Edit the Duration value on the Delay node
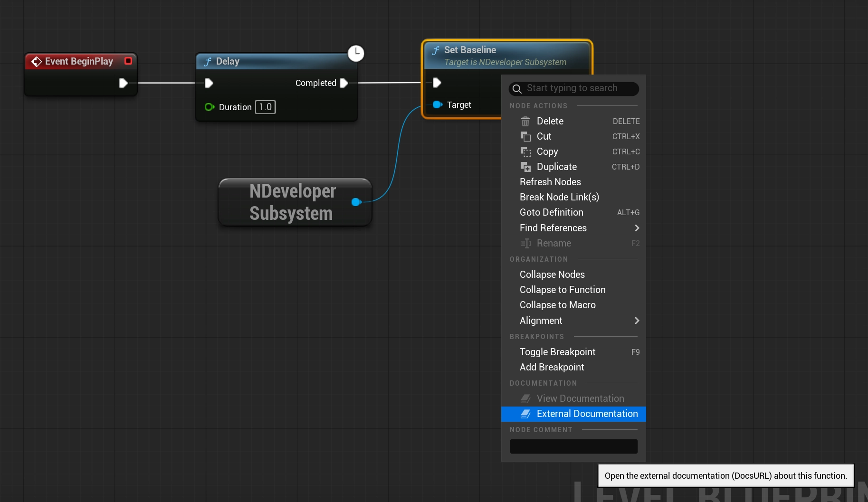Viewport: 868px width, 502px height. [x=265, y=107]
